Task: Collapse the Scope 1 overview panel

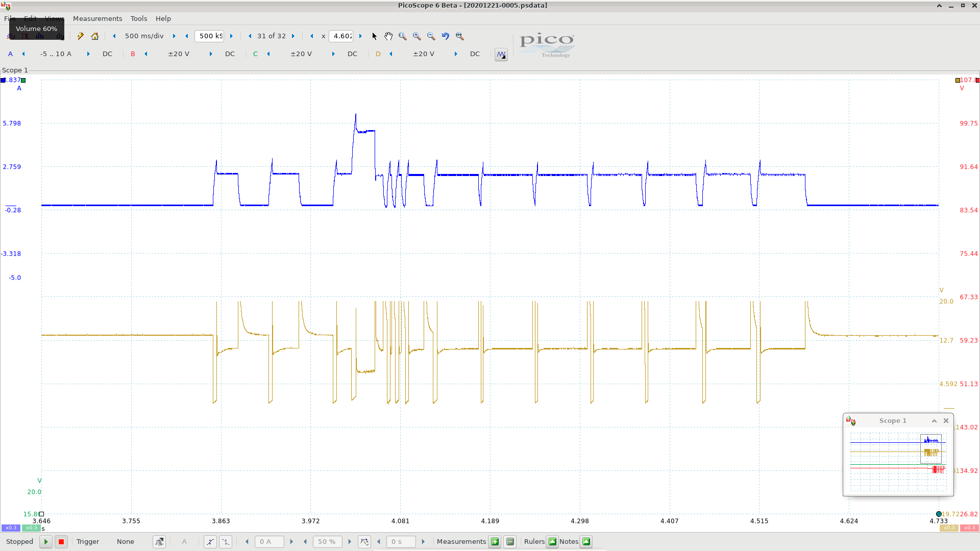Action: [x=934, y=421]
